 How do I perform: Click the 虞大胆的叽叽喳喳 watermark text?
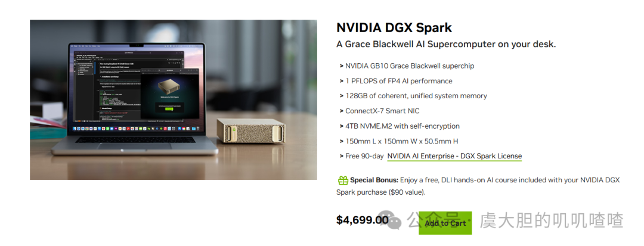[x=552, y=220]
